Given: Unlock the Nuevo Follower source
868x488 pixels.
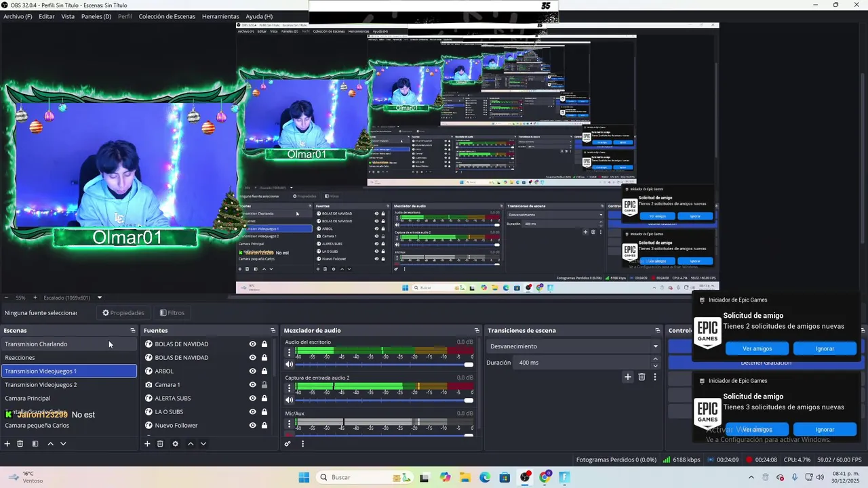Looking at the screenshot, I should coord(264,426).
